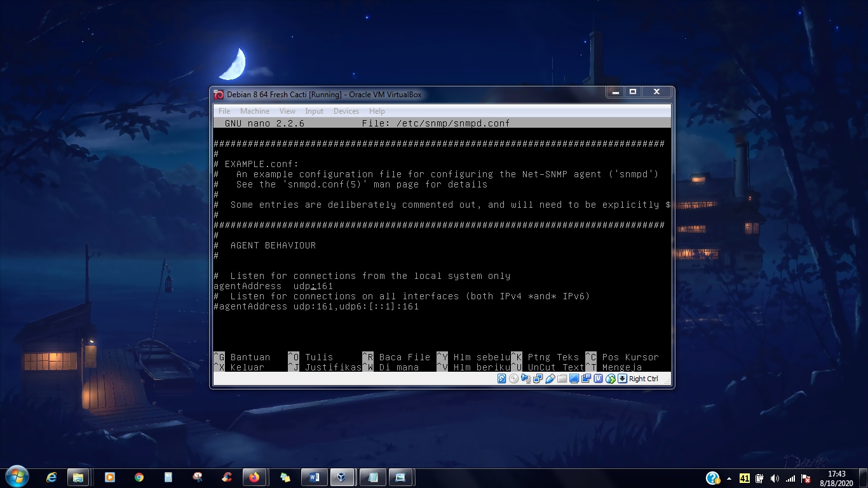Switch to Firefox on the taskbar
Viewport: 868px width, 488px height.
254,477
